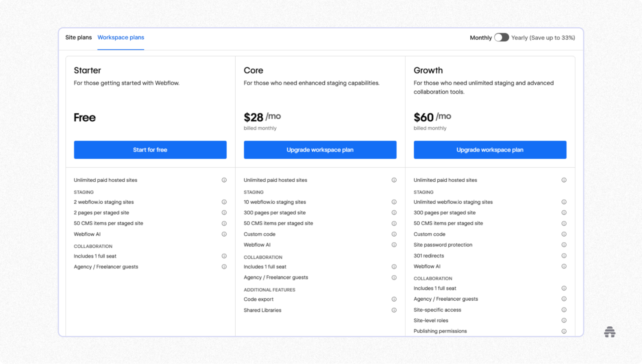The image size is (642, 364).
Task: Open info tooltip for Code export
Action: (x=394, y=299)
